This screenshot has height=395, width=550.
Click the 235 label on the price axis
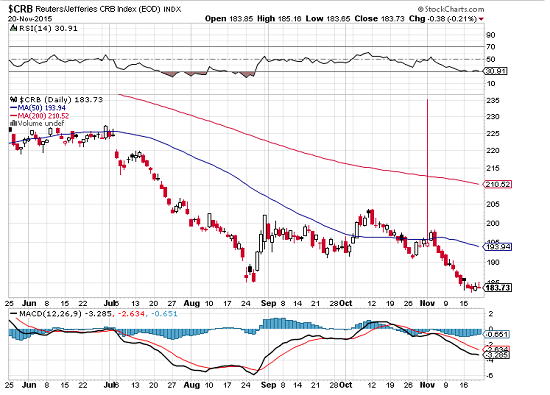pos(493,101)
